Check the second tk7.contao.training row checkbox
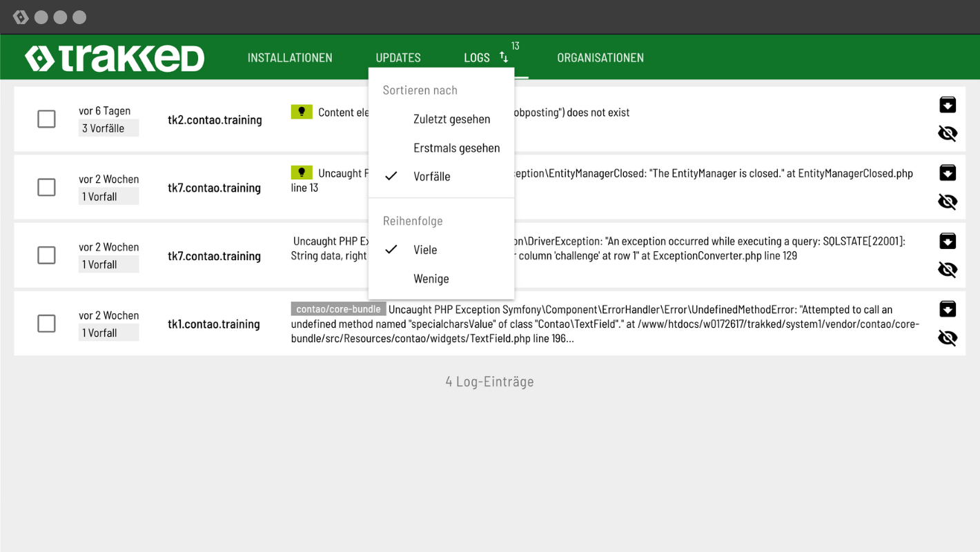Viewport: 980px width, 552px height. pos(46,255)
